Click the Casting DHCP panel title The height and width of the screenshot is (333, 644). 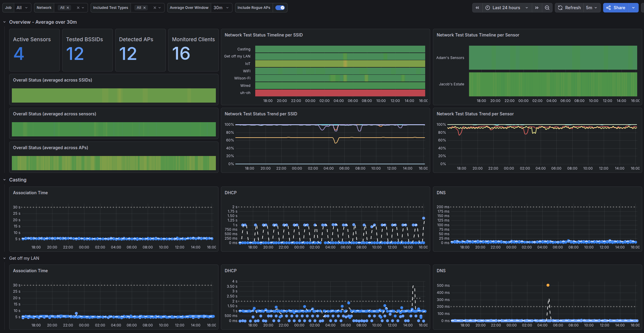coord(230,193)
